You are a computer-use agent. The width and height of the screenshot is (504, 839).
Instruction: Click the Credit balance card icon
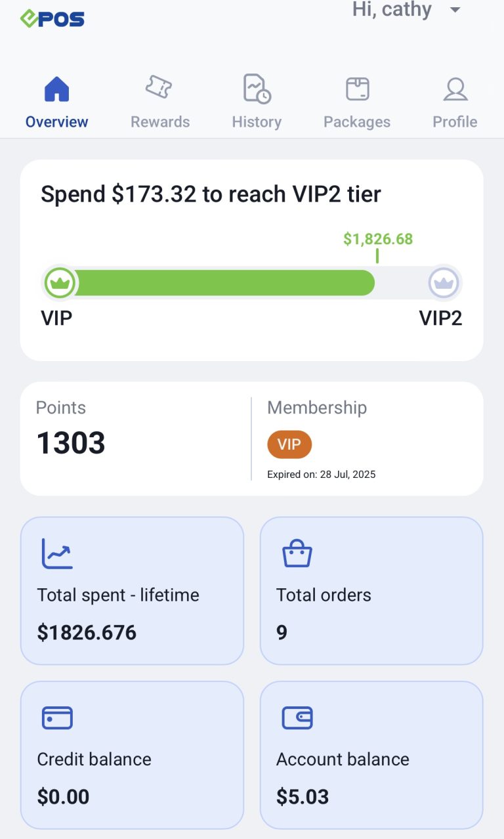pyautogui.click(x=57, y=718)
